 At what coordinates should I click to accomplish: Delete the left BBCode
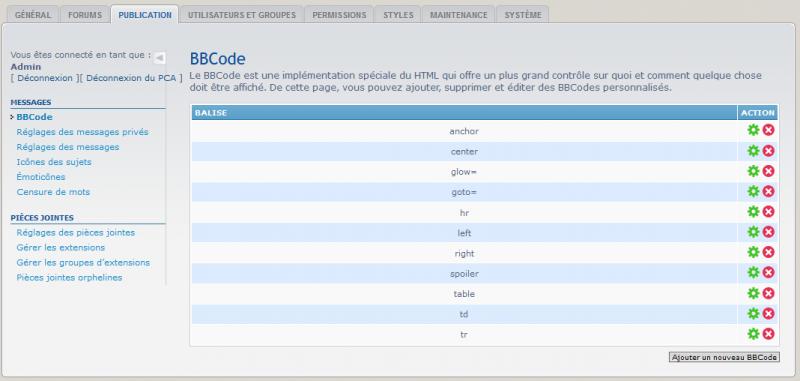[x=768, y=232]
